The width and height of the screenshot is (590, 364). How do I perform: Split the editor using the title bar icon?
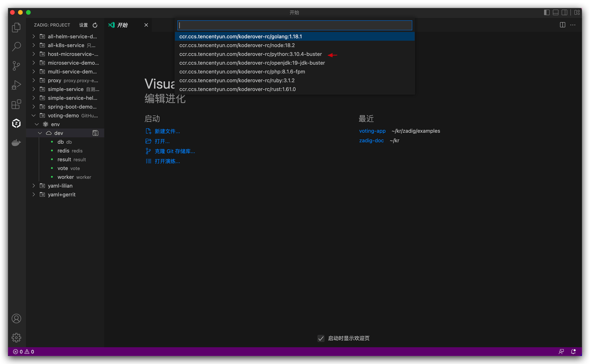563,25
